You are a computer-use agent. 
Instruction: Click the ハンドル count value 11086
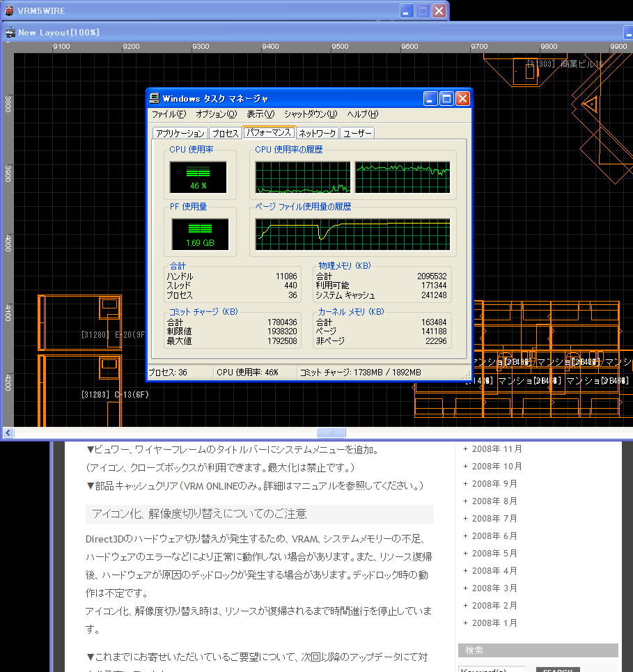286,276
